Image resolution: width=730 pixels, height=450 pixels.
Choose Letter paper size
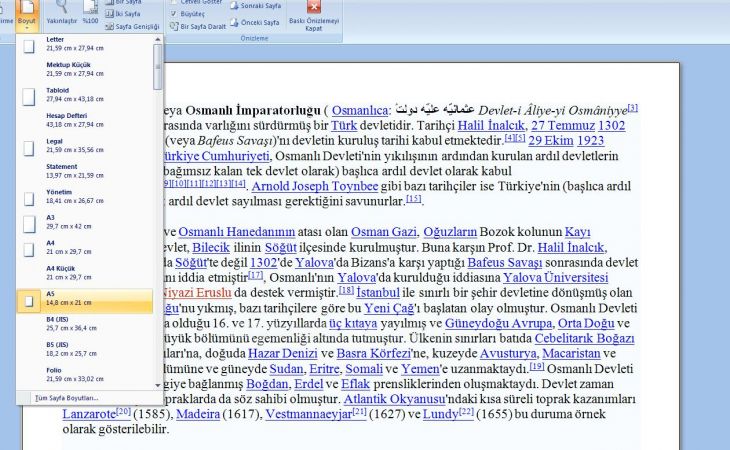point(84,44)
